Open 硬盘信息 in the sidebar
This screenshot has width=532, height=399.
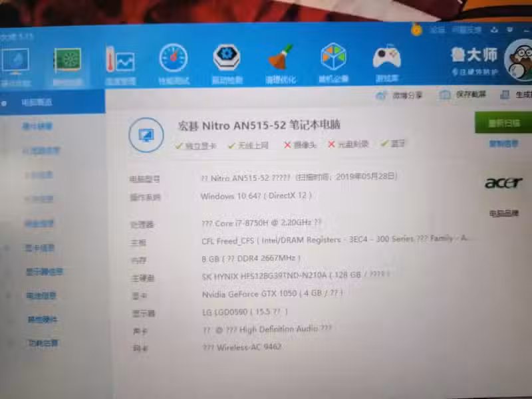tap(39, 223)
